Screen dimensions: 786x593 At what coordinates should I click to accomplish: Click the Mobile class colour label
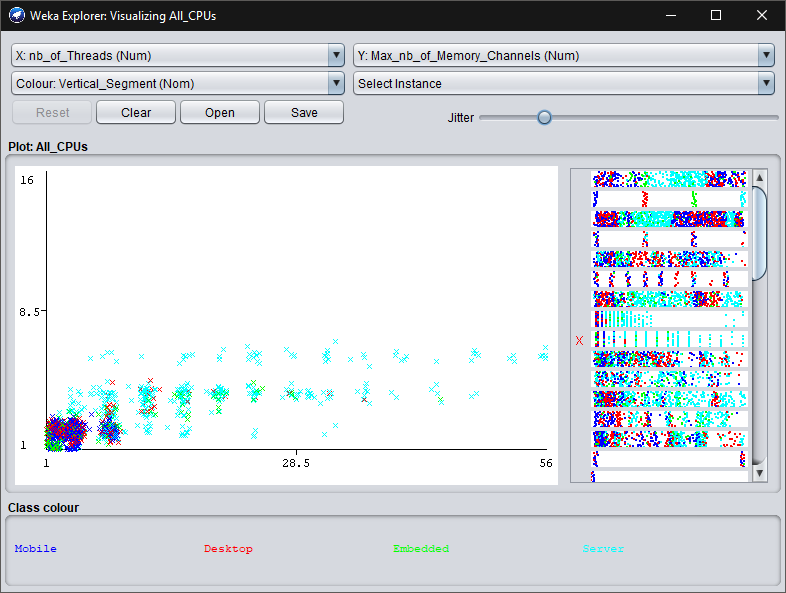36,548
